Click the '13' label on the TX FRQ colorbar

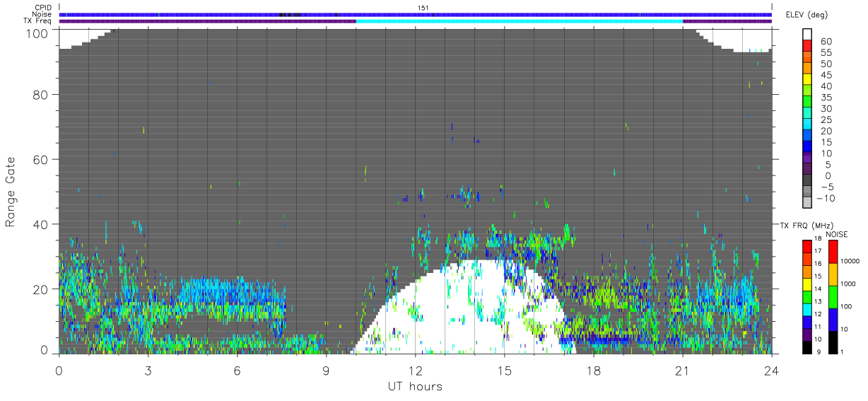coord(818,301)
